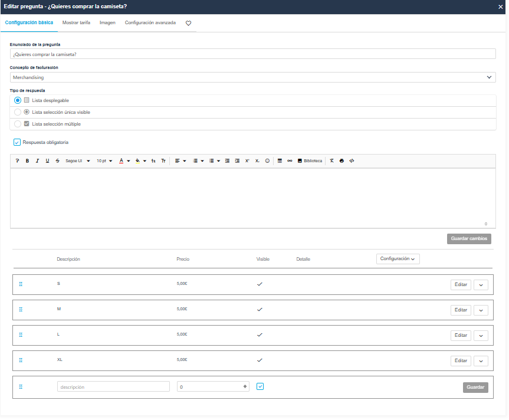Click the price stepper arrows
The width and height of the screenshot is (509, 420).
pos(245,386)
